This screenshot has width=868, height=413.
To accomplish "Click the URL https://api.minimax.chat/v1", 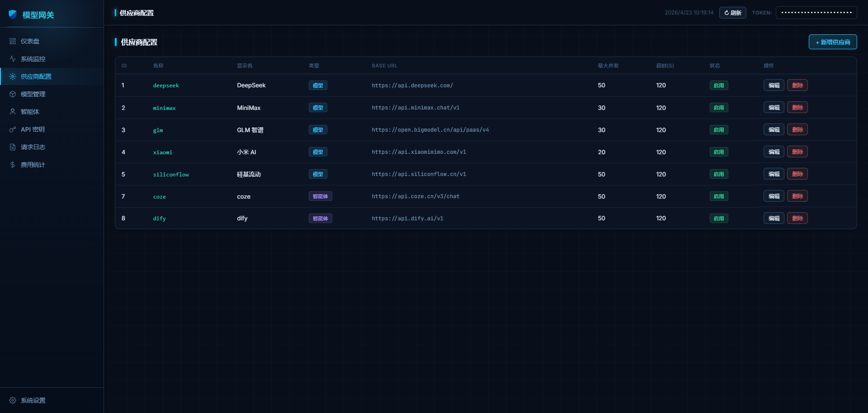I will (415, 108).
